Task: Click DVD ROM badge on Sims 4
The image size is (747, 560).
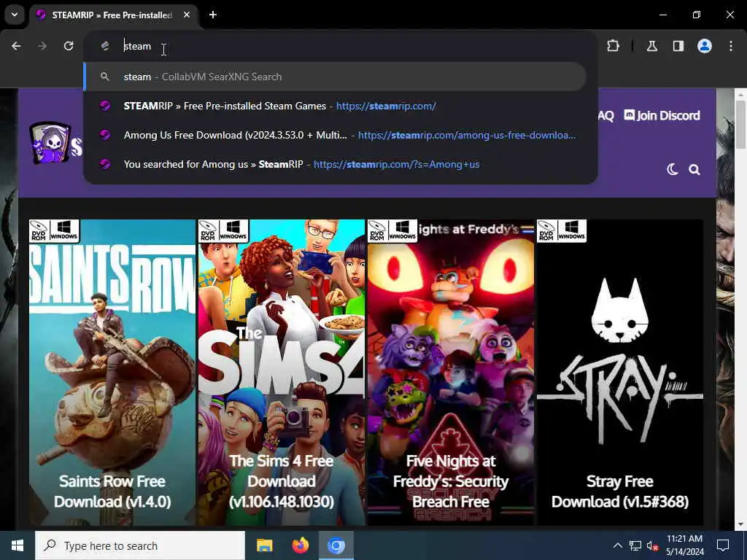Action: point(208,231)
